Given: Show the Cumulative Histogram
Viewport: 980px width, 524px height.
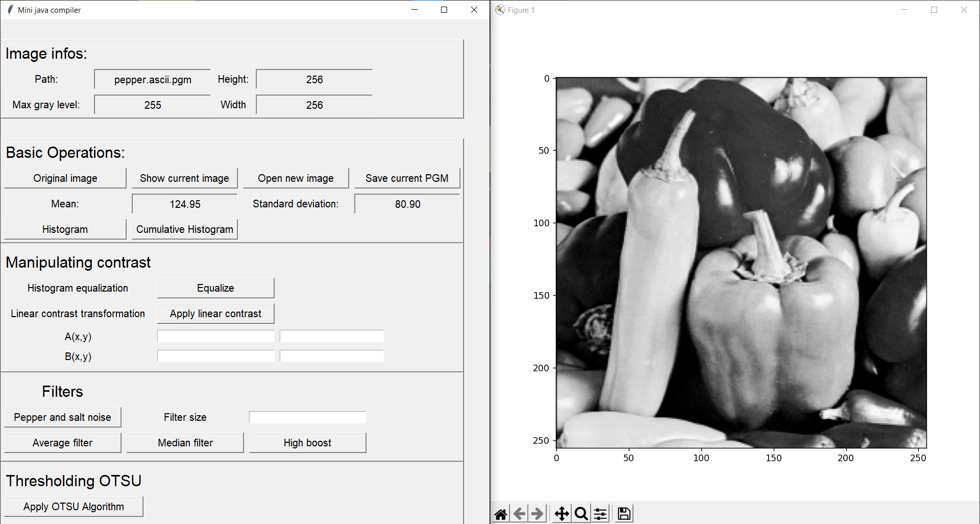Looking at the screenshot, I should click(x=184, y=229).
